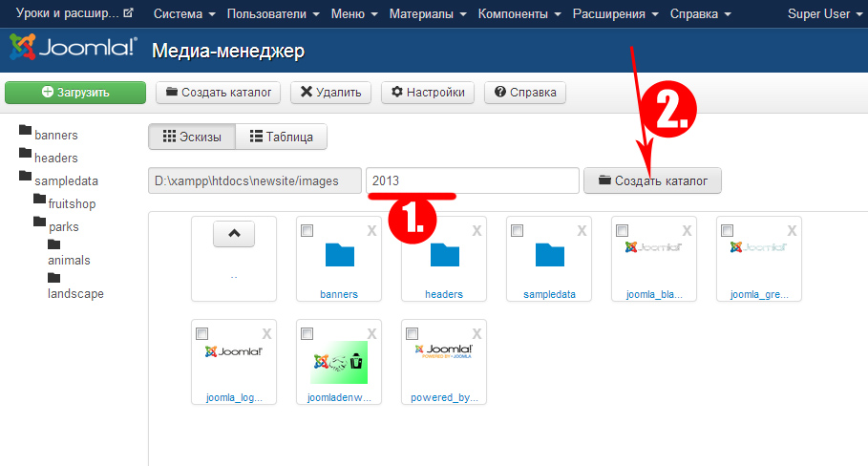Click the folder name field containing 2013
The image size is (868, 466).
click(x=472, y=180)
